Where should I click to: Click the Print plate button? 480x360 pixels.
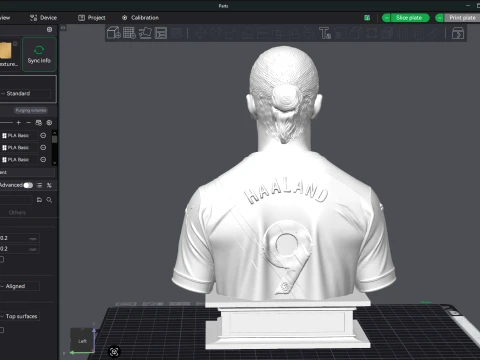click(x=462, y=18)
